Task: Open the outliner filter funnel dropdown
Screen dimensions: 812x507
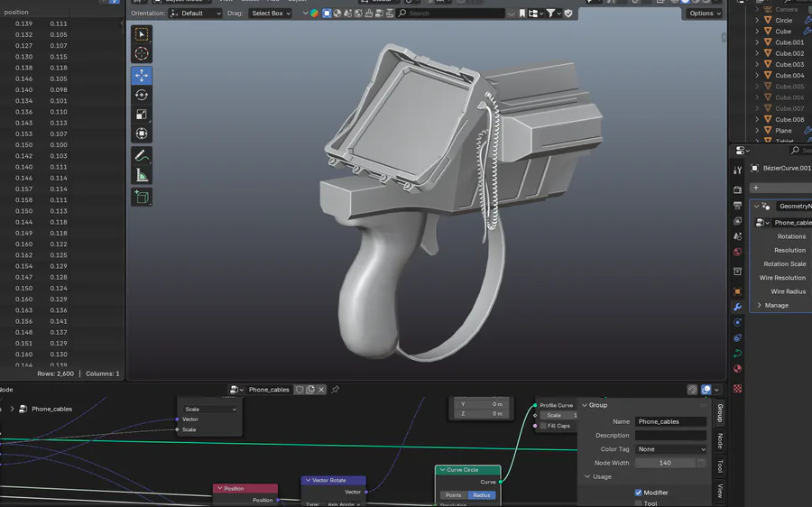Action: 554,14
